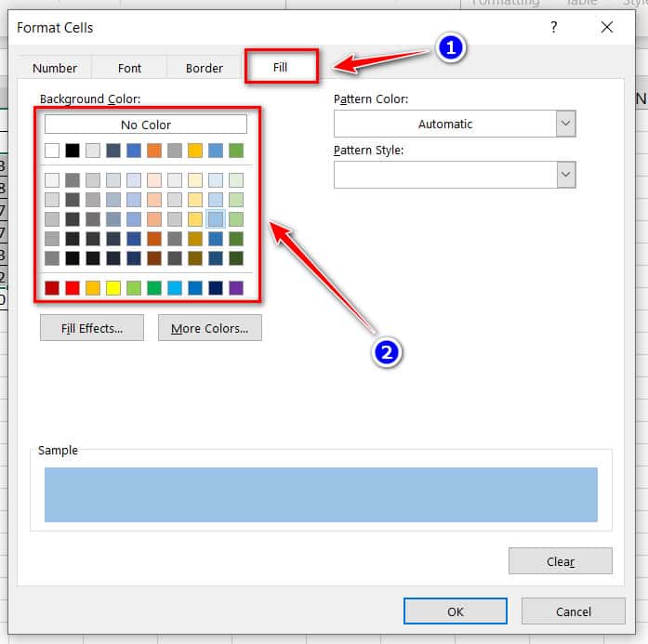The width and height of the screenshot is (648, 644).
Task: Click the Clear button
Action: point(560,561)
